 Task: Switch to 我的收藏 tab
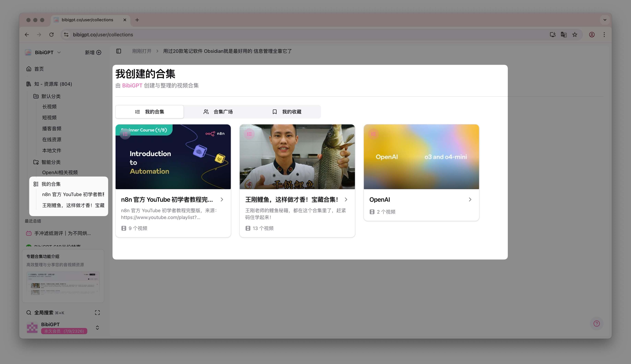tap(287, 112)
